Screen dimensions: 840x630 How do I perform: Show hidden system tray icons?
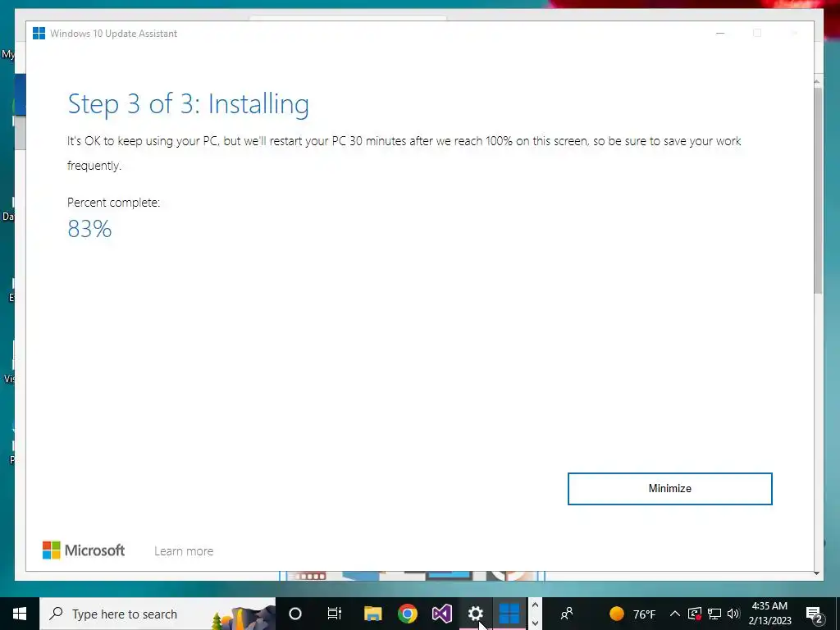pyautogui.click(x=674, y=614)
